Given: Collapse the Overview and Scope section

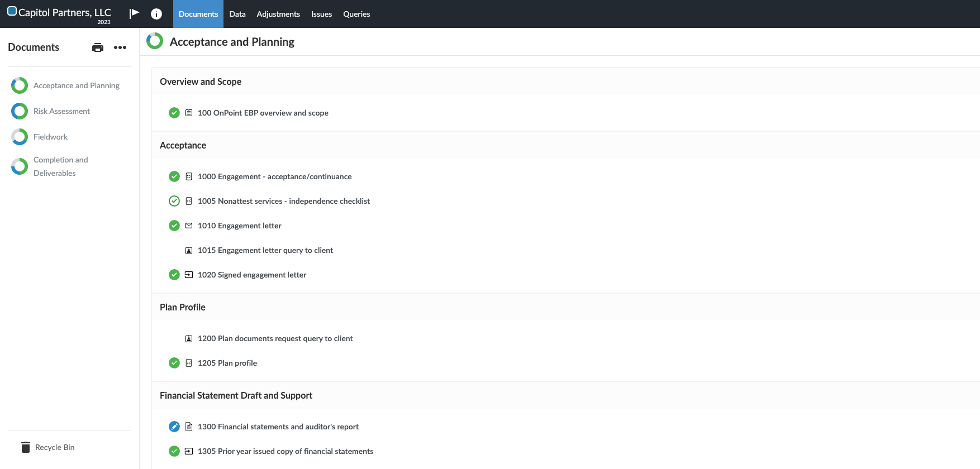Looking at the screenshot, I should coord(201,82).
